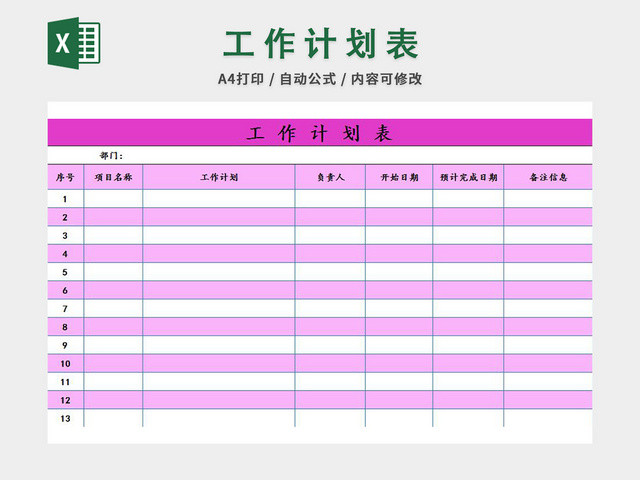Click the 项目名称 cell in row 1

[113, 199]
